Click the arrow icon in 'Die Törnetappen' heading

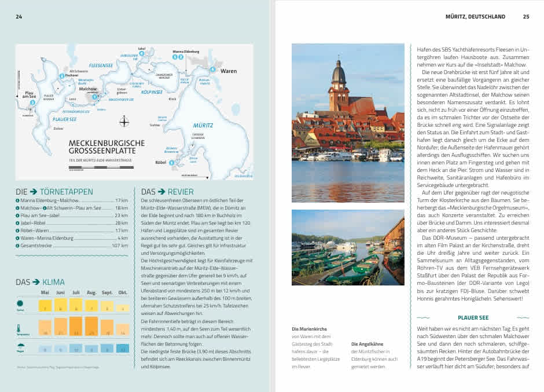34,192
